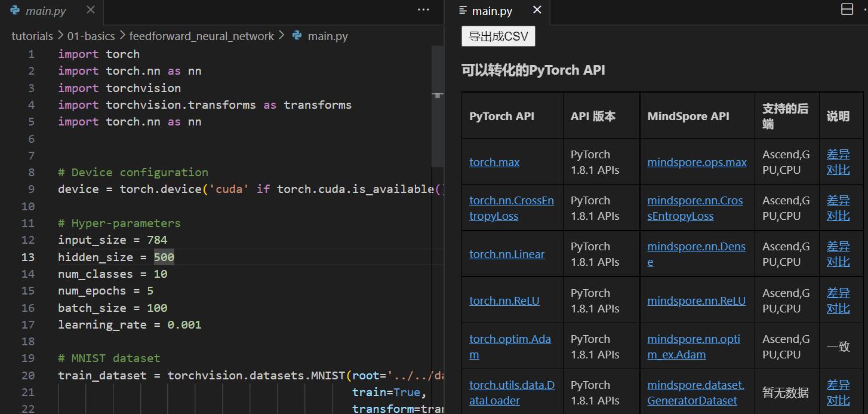Click the 导出成CSV export button
The height and width of the screenshot is (414, 868).
tap(498, 36)
